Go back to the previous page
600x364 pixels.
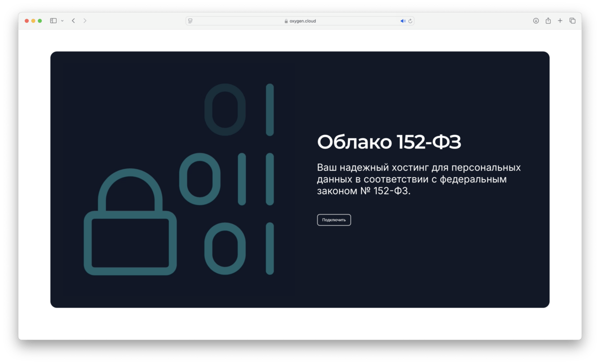(73, 21)
